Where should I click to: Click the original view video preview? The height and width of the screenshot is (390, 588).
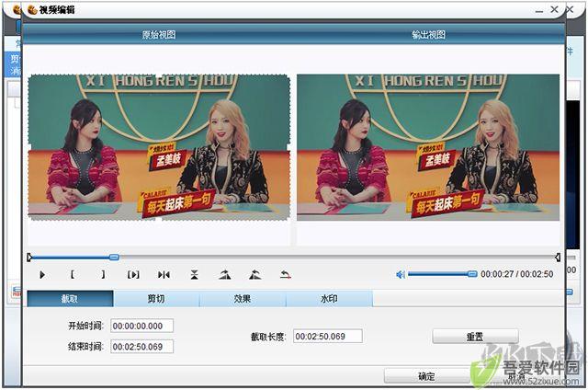pos(159,147)
